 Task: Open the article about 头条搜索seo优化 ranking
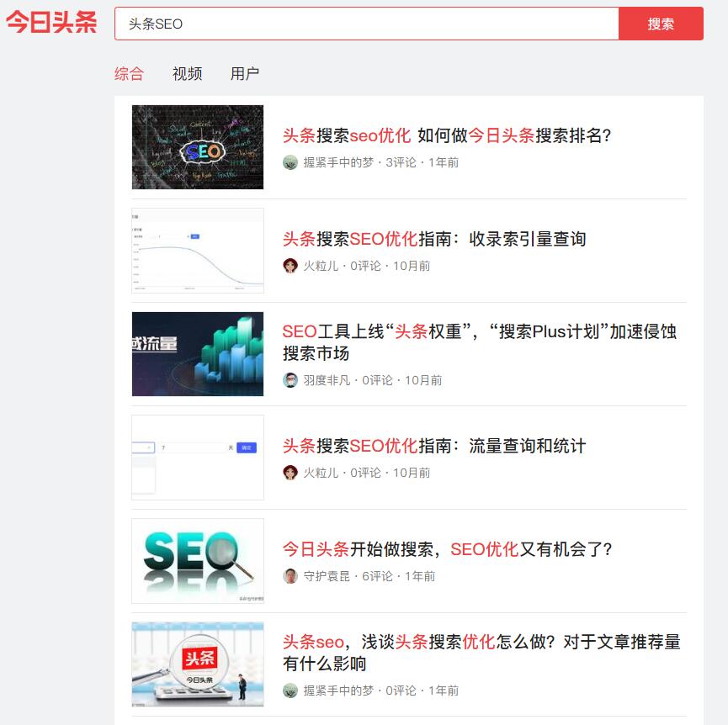(447, 135)
